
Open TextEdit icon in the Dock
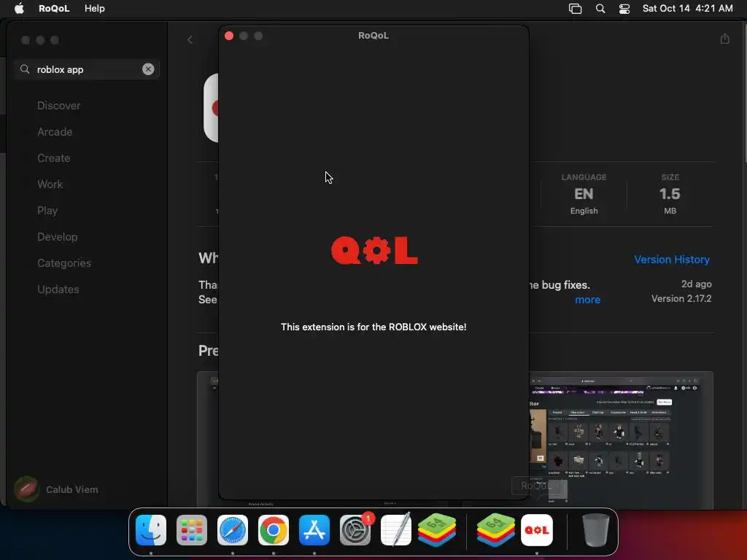(396, 530)
